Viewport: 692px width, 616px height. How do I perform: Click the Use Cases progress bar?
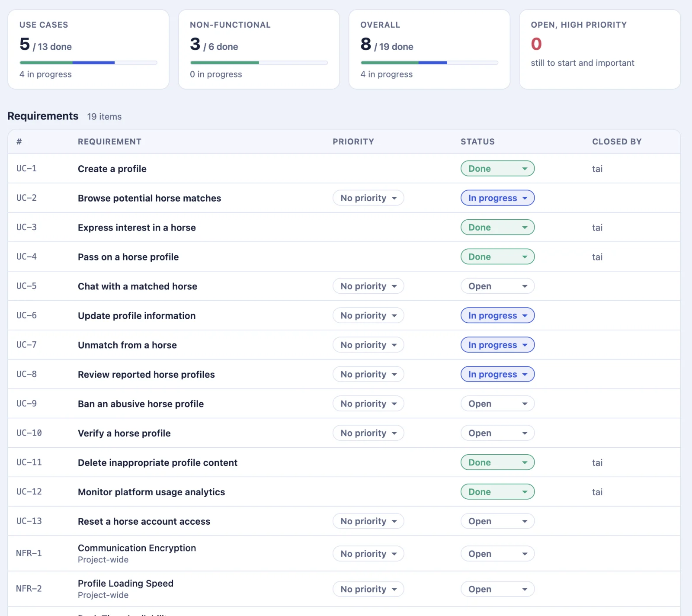pyautogui.click(x=88, y=63)
